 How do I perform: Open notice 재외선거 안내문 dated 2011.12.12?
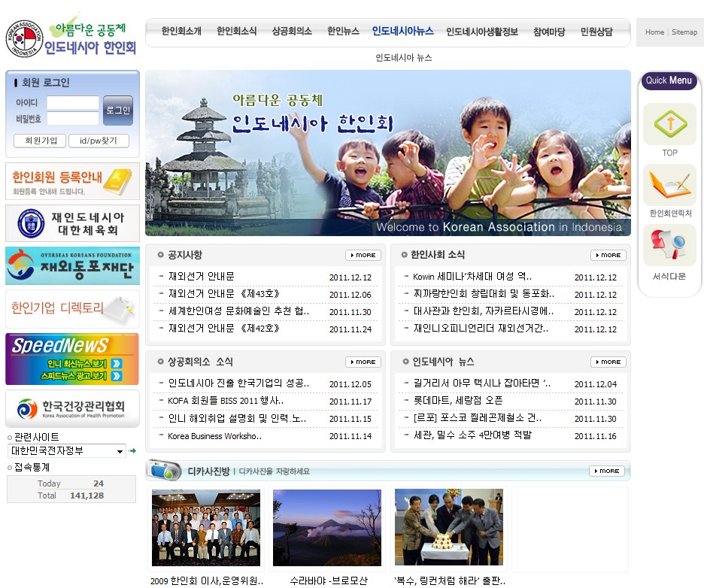pyautogui.click(x=201, y=277)
